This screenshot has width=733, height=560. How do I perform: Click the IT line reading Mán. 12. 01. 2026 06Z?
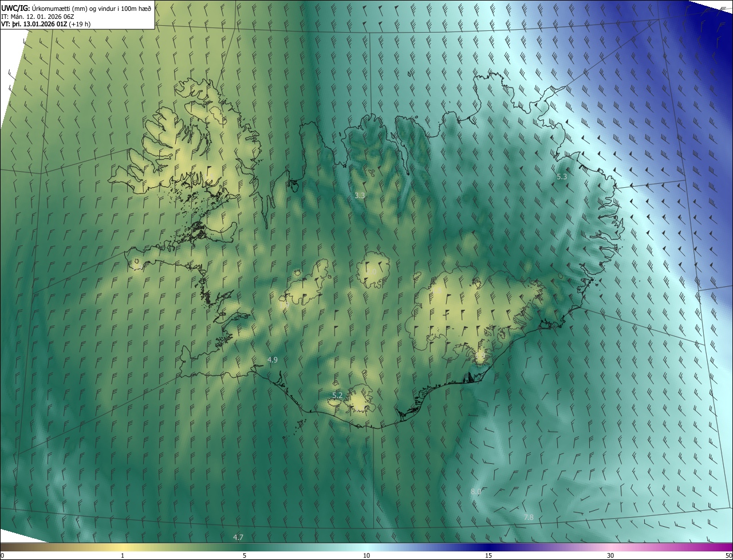38,16
